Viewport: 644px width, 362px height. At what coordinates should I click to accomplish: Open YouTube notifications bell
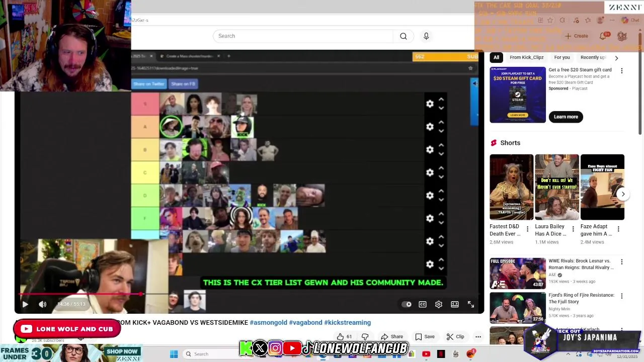point(603,36)
